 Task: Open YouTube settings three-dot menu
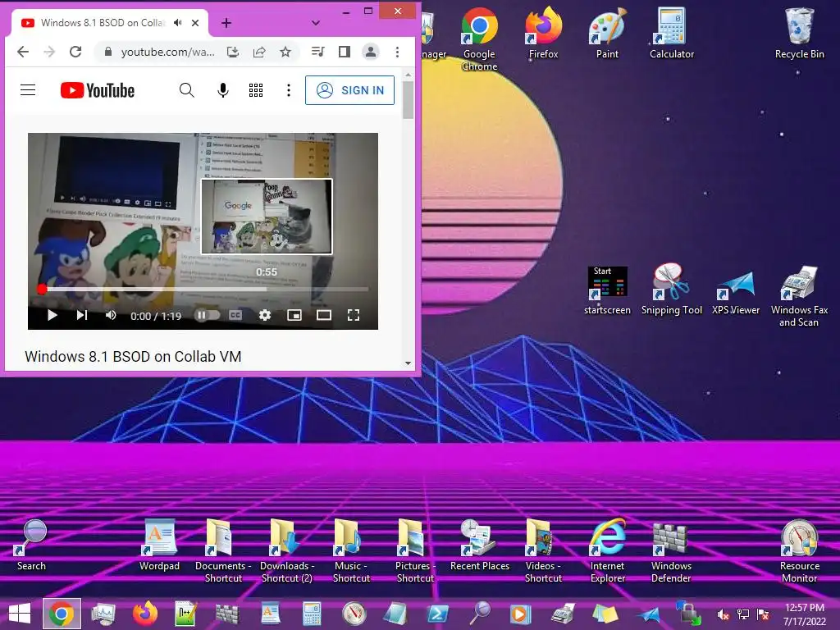(x=289, y=90)
